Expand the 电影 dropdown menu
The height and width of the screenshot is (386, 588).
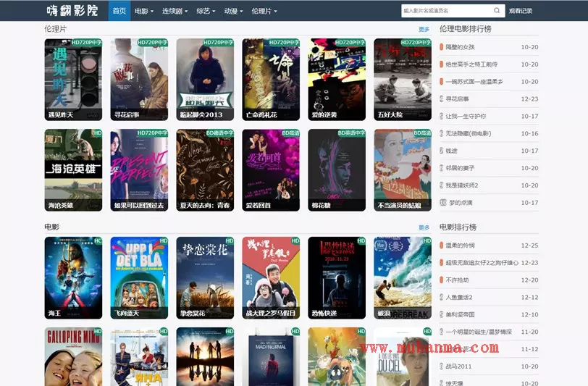click(144, 11)
